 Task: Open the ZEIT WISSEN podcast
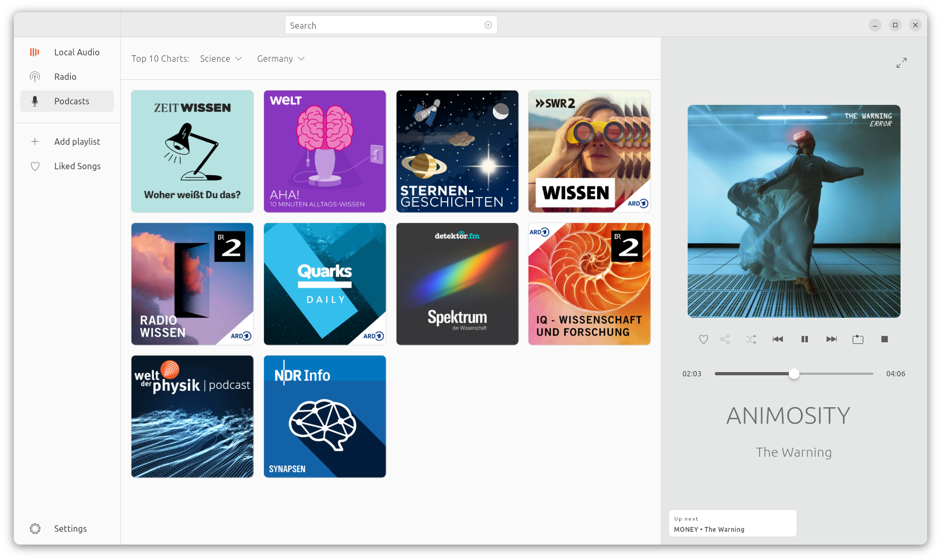(x=192, y=151)
